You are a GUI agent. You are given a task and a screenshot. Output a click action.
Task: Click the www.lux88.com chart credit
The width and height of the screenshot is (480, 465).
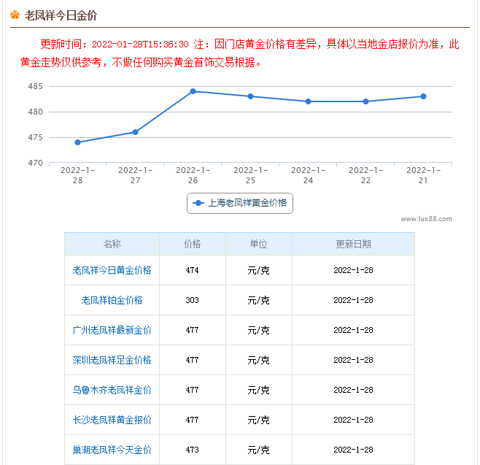click(426, 219)
